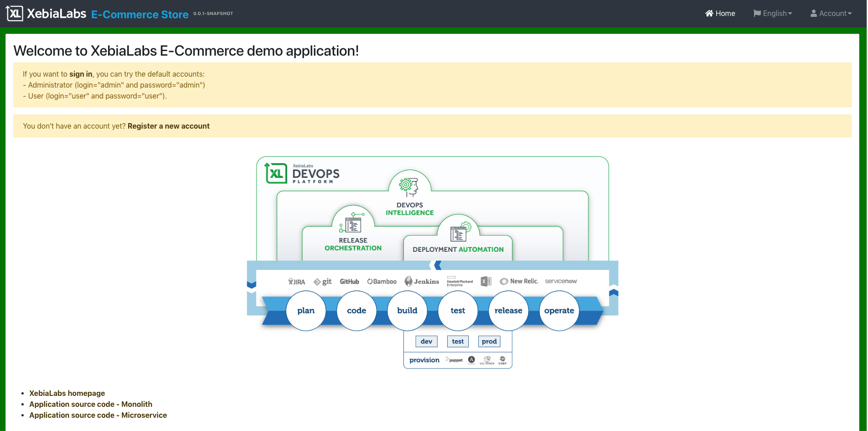Click the welcome heading text
This screenshot has width=868, height=431.
click(x=186, y=51)
